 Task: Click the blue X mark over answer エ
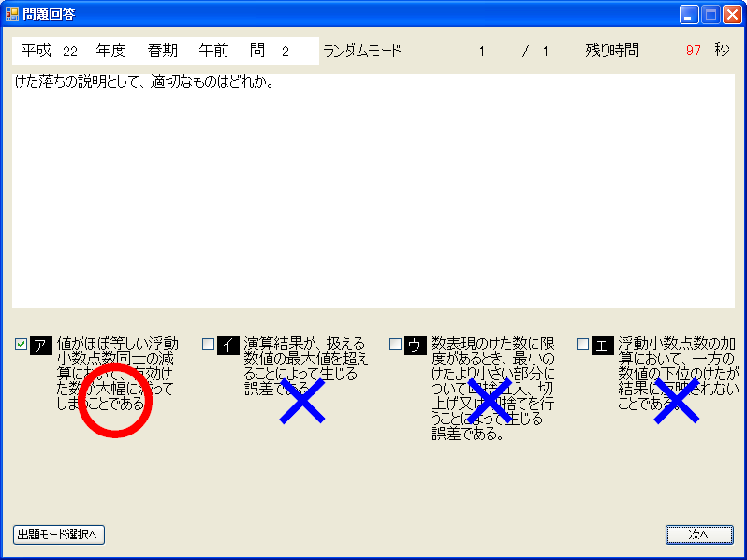coord(676,403)
